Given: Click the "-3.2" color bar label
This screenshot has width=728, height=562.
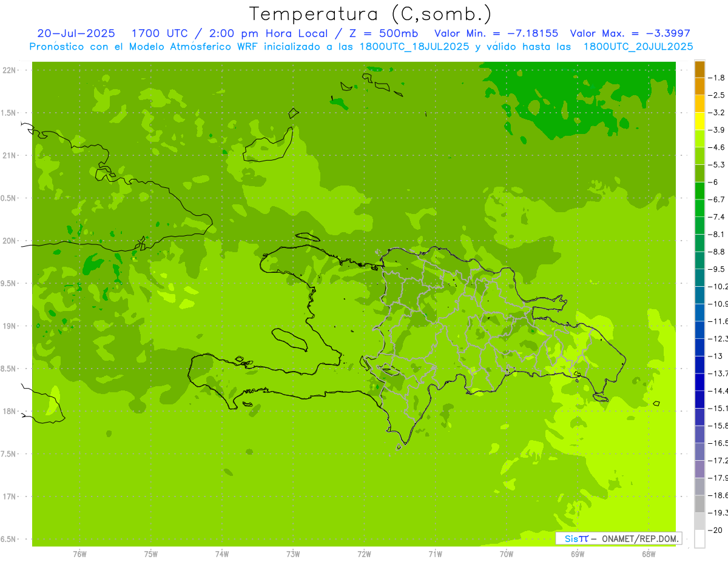Looking at the screenshot, I should point(716,113).
